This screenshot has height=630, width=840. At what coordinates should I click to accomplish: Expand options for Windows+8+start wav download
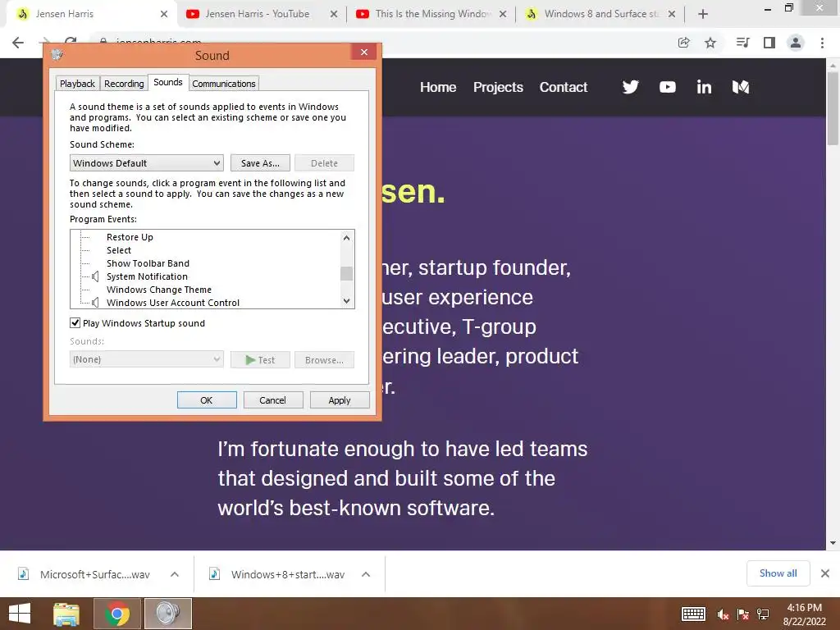point(366,574)
